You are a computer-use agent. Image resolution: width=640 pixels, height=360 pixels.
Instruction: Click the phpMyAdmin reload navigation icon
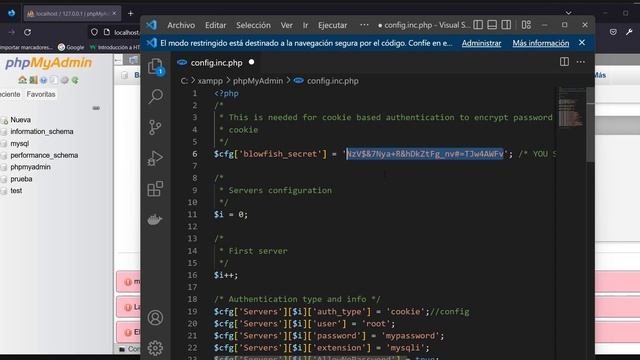click(x=75, y=80)
